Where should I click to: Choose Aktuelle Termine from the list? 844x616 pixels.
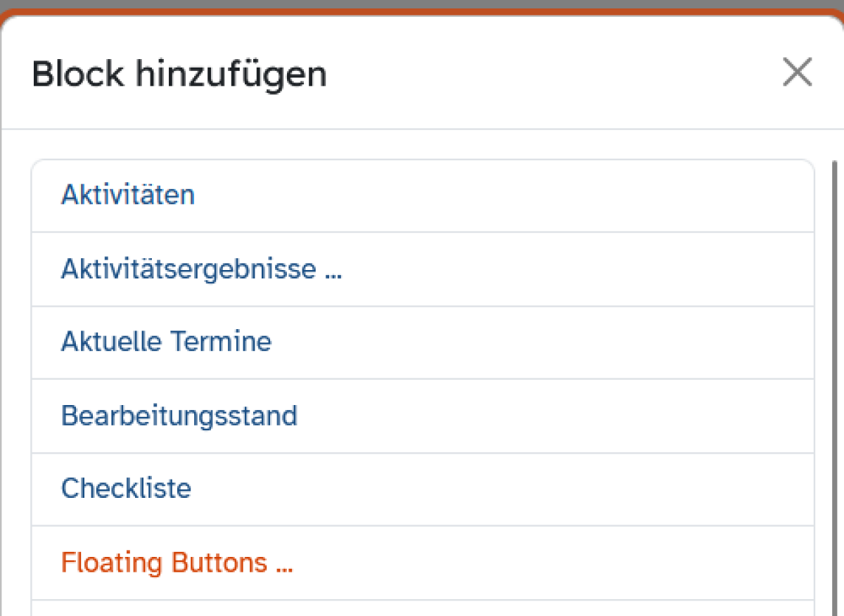click(x=166, y=342)
